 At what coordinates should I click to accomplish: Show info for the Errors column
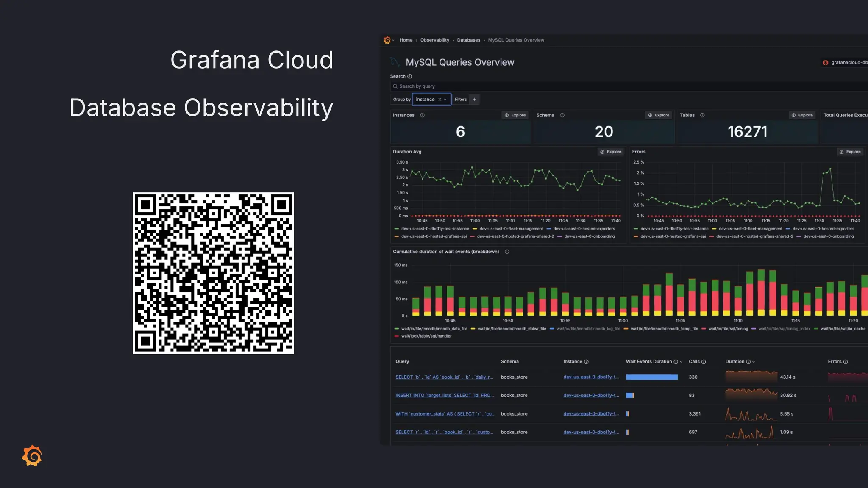click(846, 362)
